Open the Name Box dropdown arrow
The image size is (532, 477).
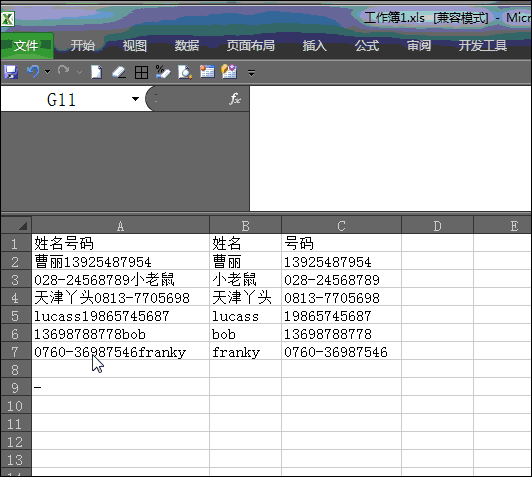pos(135,99)
